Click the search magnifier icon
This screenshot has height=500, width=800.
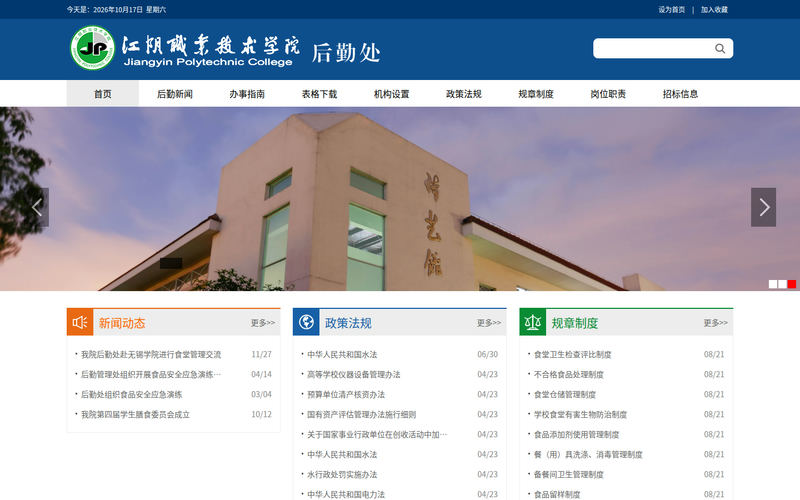pos(720,48)
